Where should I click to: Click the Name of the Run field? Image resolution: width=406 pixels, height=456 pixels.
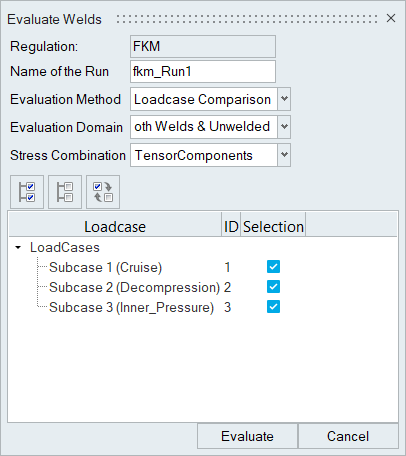[203, 71]
